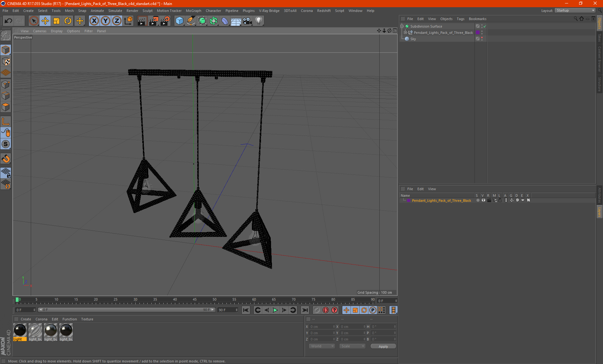Select the Light material thumbnail
The width and height of the screenshot is (603, 364).
click(x=20, y=330)
